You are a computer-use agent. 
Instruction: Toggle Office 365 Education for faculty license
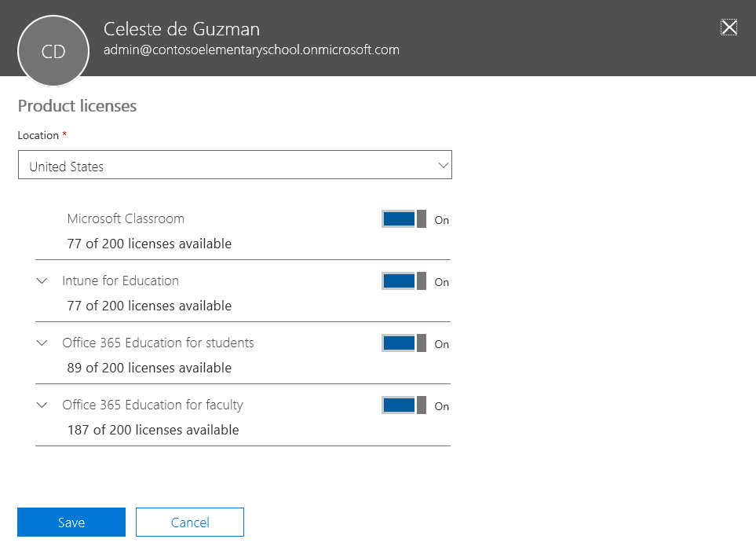404,405
